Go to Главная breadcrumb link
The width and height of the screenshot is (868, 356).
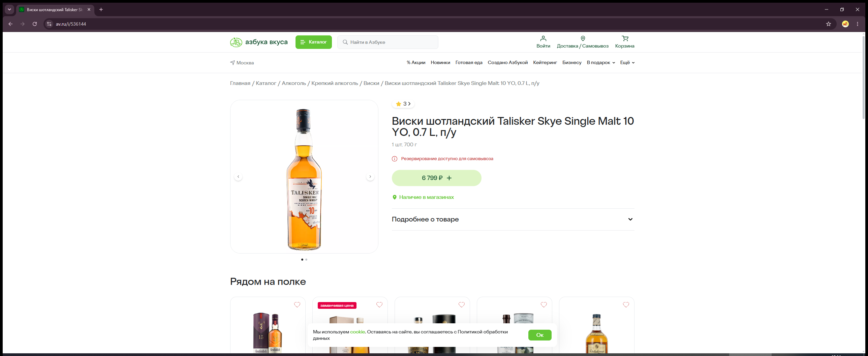[240, 83]
